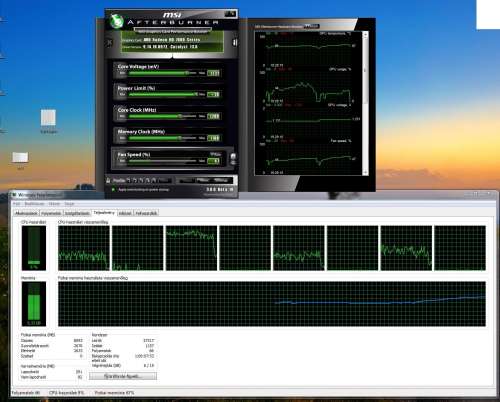Open the Fájl menu in Task Manager
The image size is (500, 402).
tap(16, 204)
